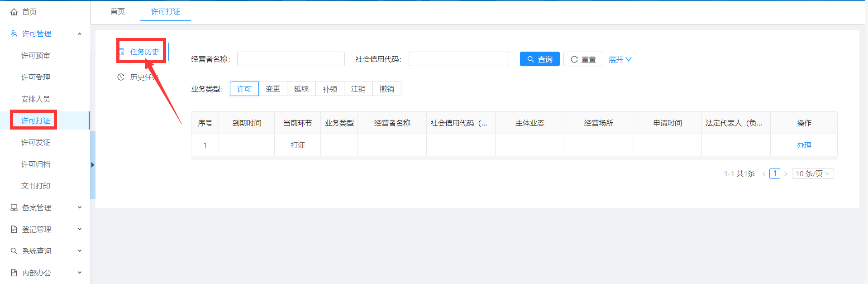Click the 内部办公 file icon
This screenshot has height=284, width=868.
[x=14, y=273]
